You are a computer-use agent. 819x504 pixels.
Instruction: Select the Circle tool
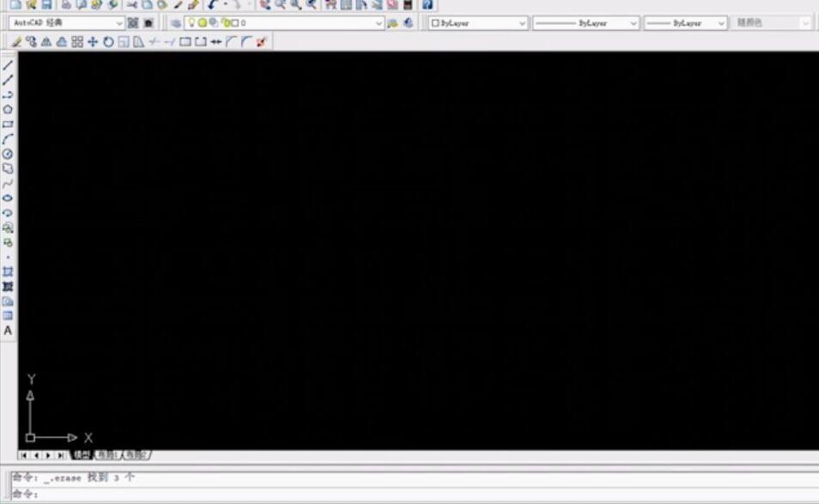[8, 154]
